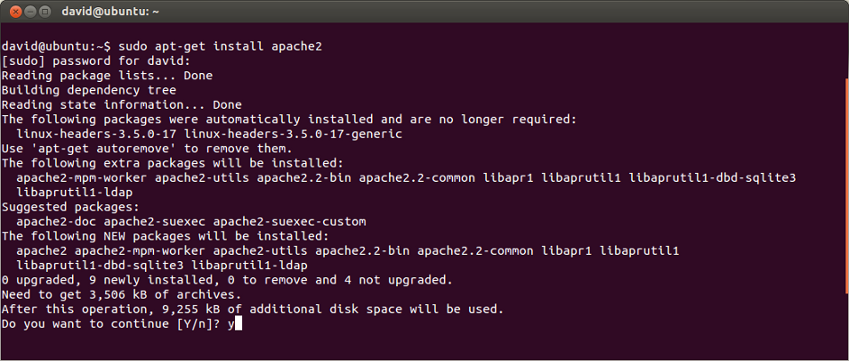This screenshot has height=361, width=849.
Task: Click the orange vertical scrollbar
Action: (847, 186)
